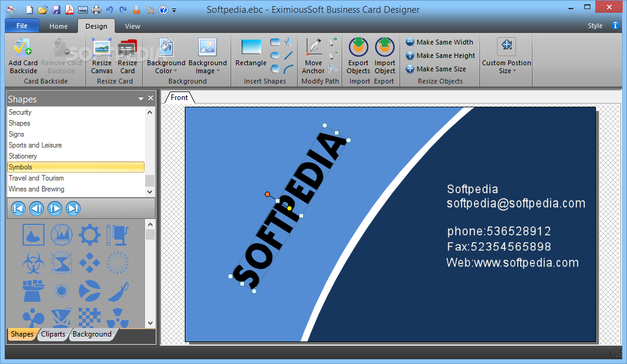This screenshot has width=627, height=364.
Task: Pick the hourglass symbol shape
Action: click(x=62, y=263)
